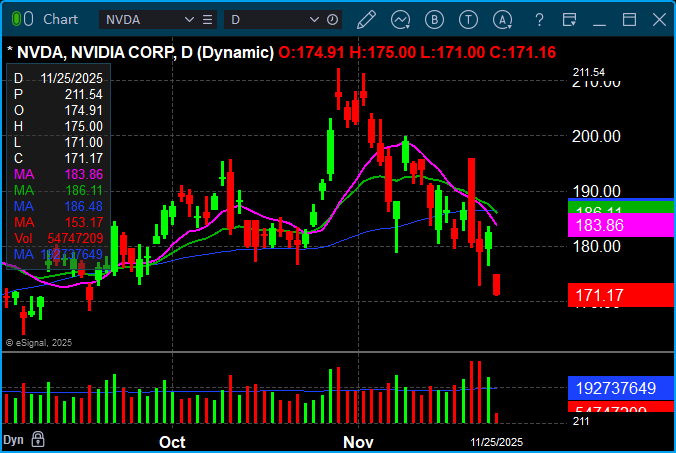Screen dimensions: 676x453
Task: Open help with question mark icon
Action: 539,20
